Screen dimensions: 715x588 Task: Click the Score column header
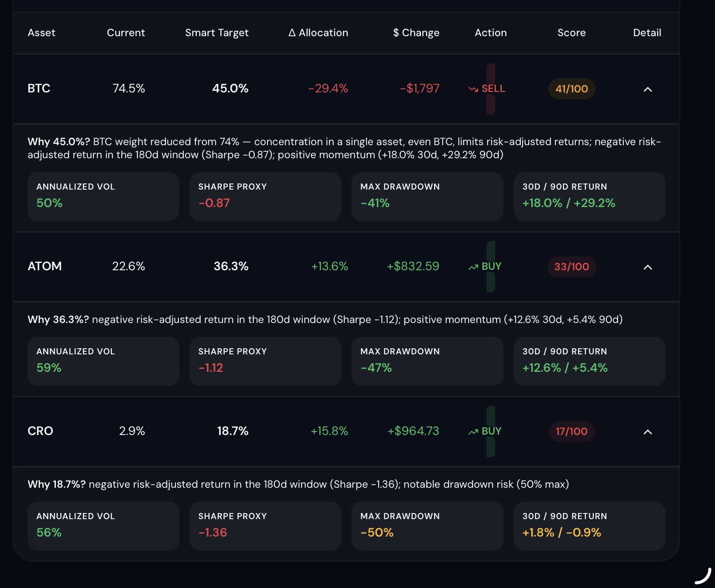(x=571, y=33)
